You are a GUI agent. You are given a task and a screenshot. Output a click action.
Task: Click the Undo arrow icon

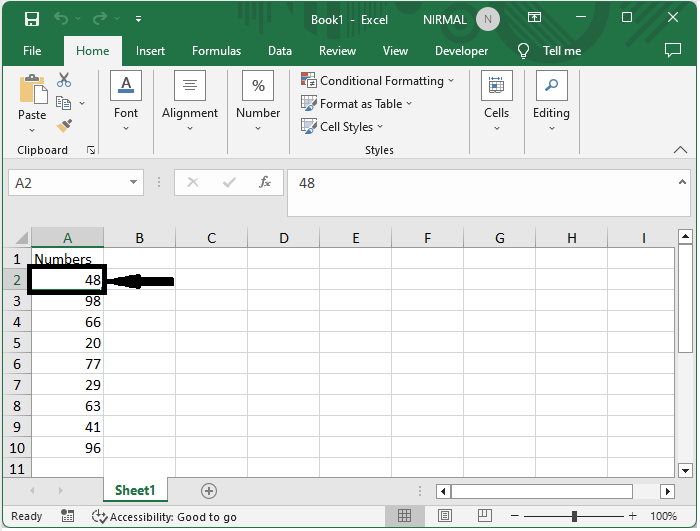(x=61, y=18)
